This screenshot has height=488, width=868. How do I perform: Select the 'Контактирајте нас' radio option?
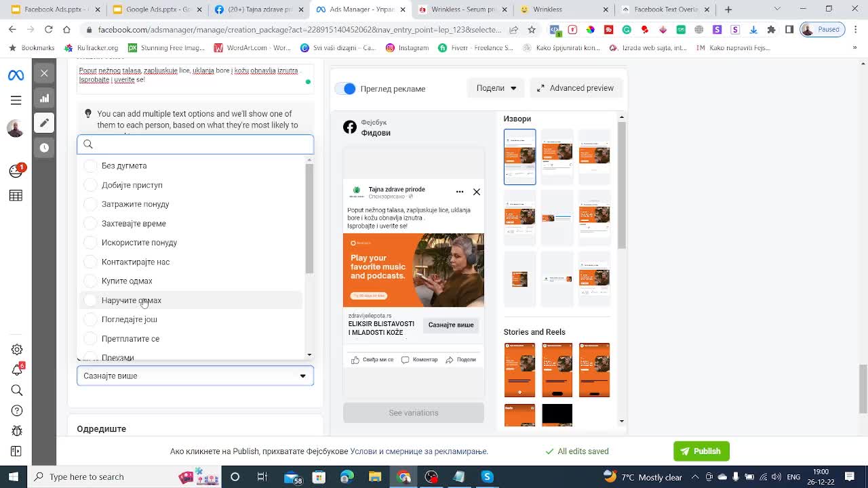90,262
